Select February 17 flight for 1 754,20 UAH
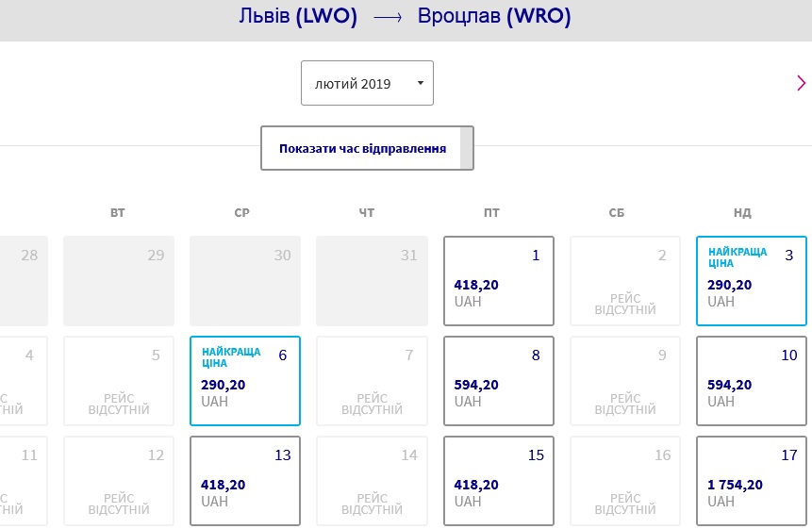Image resolution: width=812 pixels, height=529 pixels. pyautogui.click(x=752, y=481)
